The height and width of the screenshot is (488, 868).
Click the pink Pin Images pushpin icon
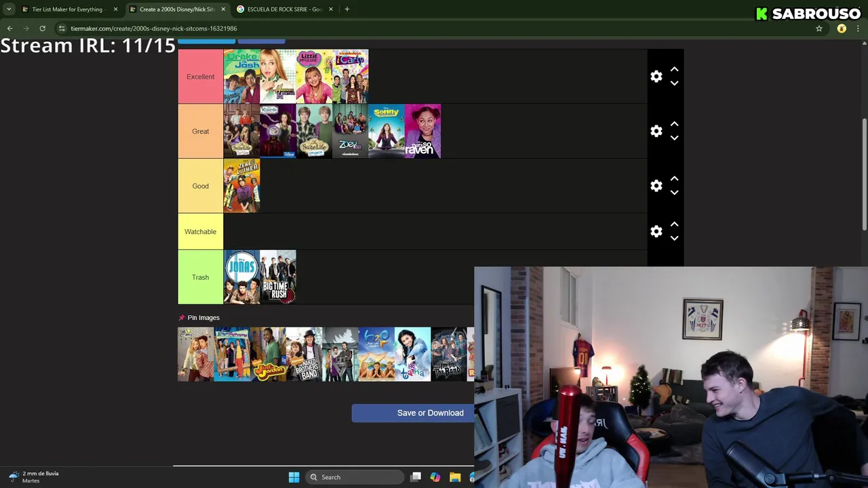coord(181,318)
